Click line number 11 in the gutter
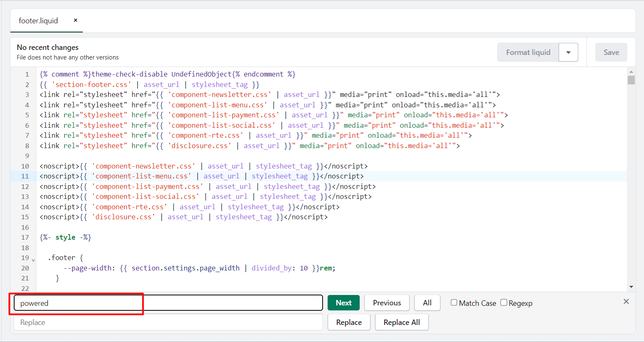Image resolution: width=644 pixels, height=342 pixels. [x=25, y=176]
